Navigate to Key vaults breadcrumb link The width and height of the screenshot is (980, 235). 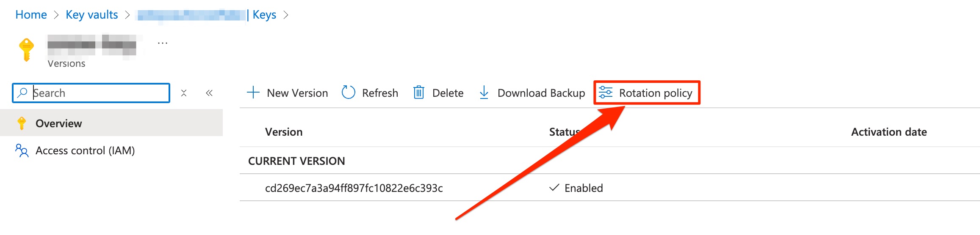(x=91, y=15)
